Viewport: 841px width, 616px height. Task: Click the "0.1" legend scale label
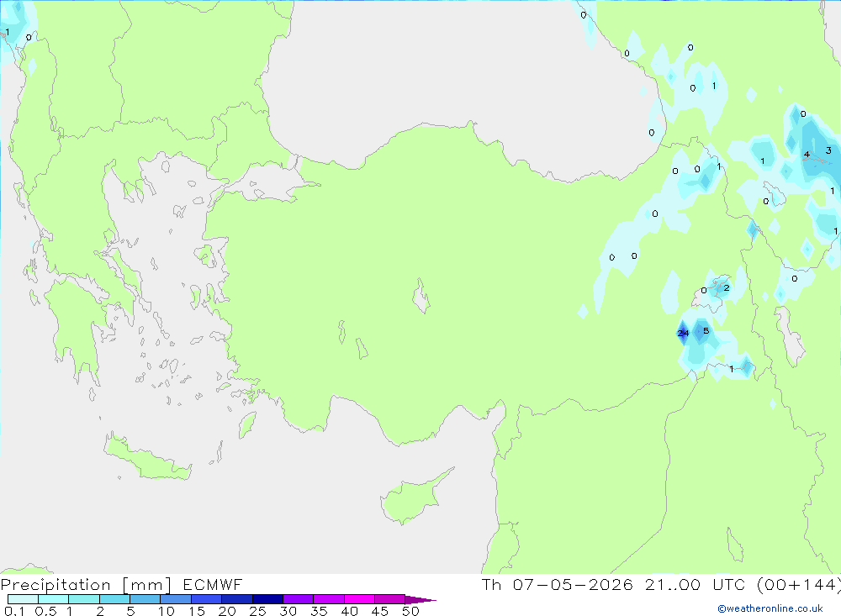pos(14,611)
